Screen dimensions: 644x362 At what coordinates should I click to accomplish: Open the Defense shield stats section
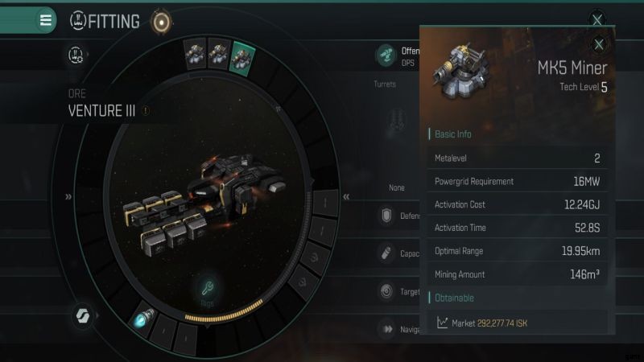click(x=398, y=216)
